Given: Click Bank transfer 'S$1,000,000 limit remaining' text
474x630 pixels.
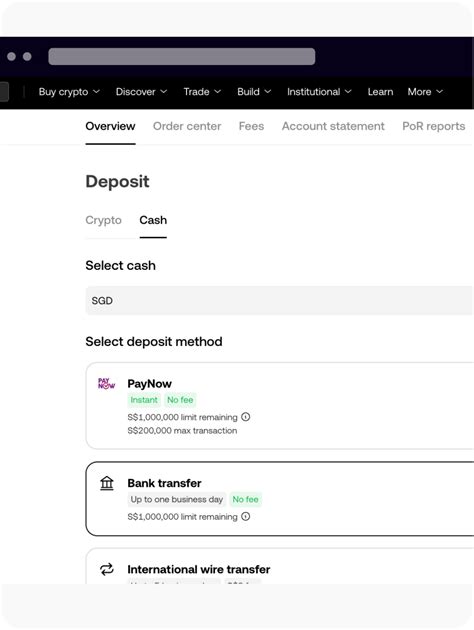Looking at the screenshot, I should pyautogui.click(x=183, y=516).
